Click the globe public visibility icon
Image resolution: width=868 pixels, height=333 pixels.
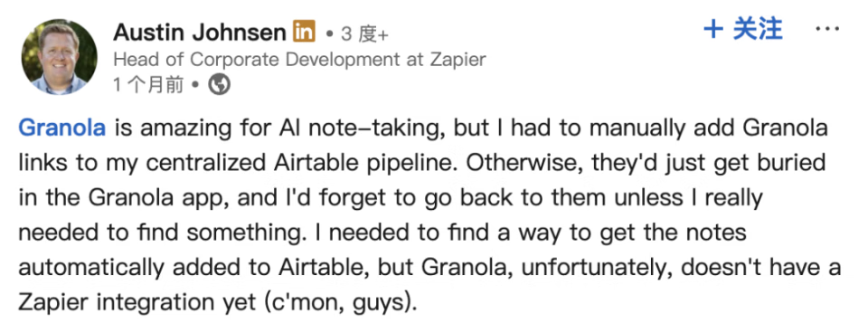click(x=219, y=85)
